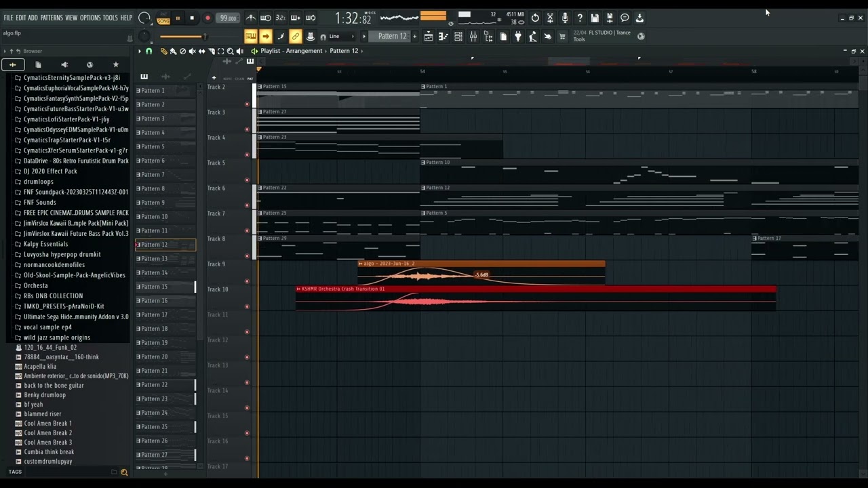Toggle the Playlist snap magnet icon
The image size is (868, 488).
coord(149,52)
